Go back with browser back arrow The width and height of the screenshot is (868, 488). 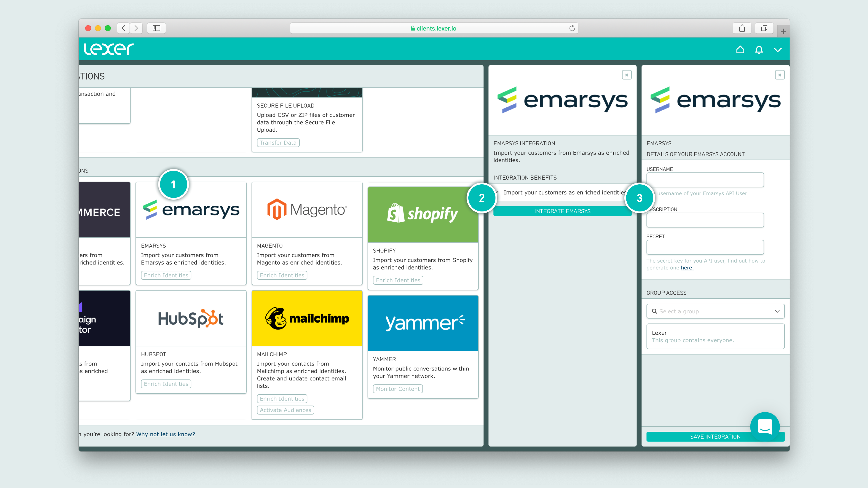124,28
